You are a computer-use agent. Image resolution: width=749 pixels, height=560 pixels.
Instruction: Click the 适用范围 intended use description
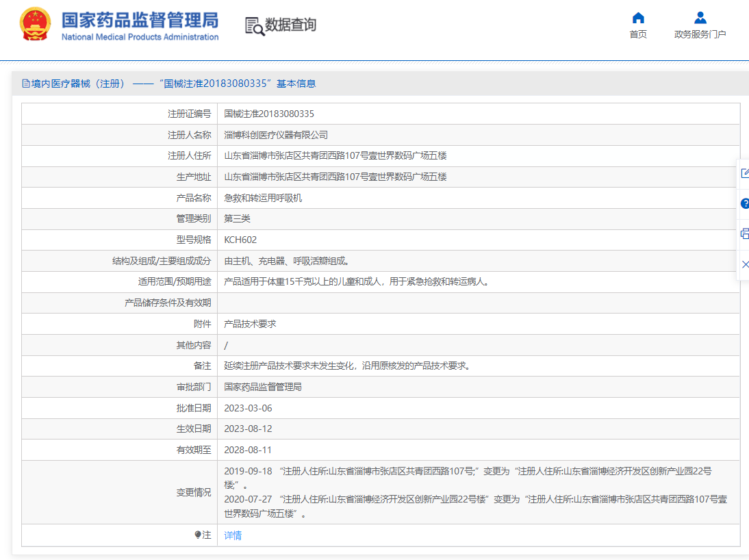tap(357, 281)
